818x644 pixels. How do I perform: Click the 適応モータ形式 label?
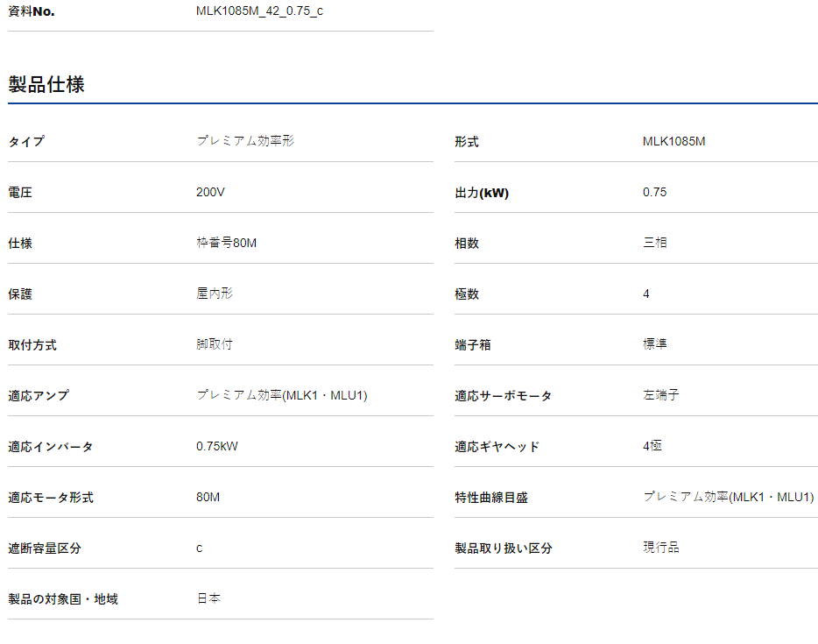(51, 498)
